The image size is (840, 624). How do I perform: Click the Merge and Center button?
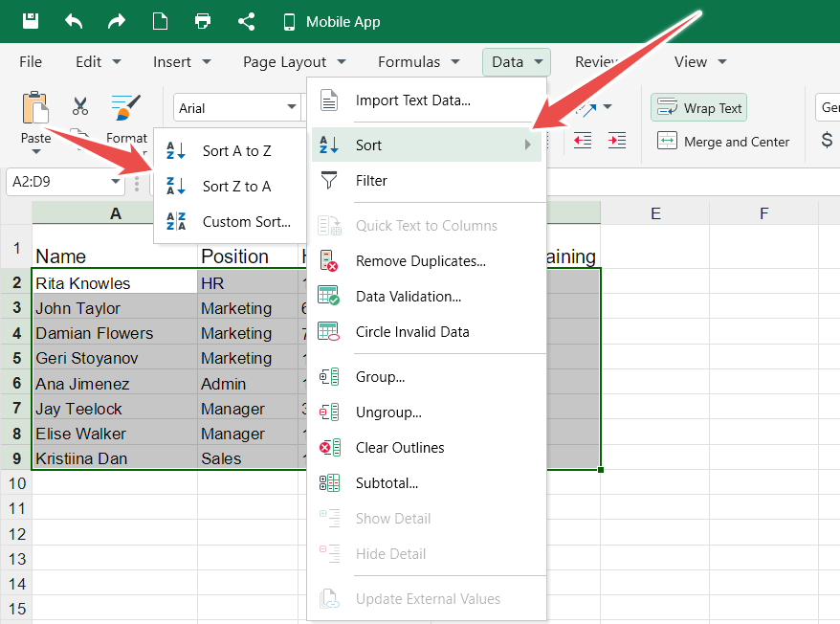(723, 142)
